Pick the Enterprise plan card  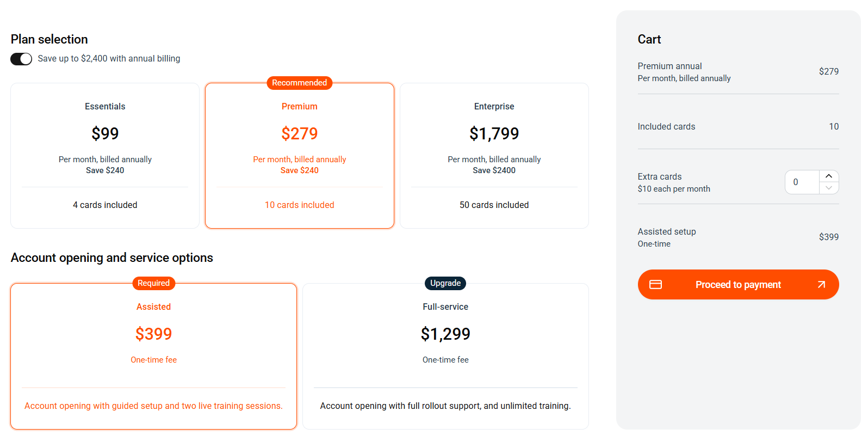click(494, 155)
